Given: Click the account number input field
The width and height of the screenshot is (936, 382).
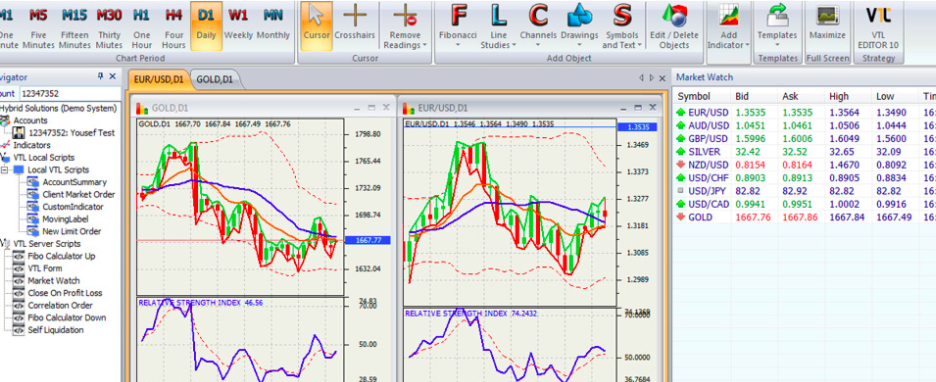Looking at the screenshot, I should 69,93.
